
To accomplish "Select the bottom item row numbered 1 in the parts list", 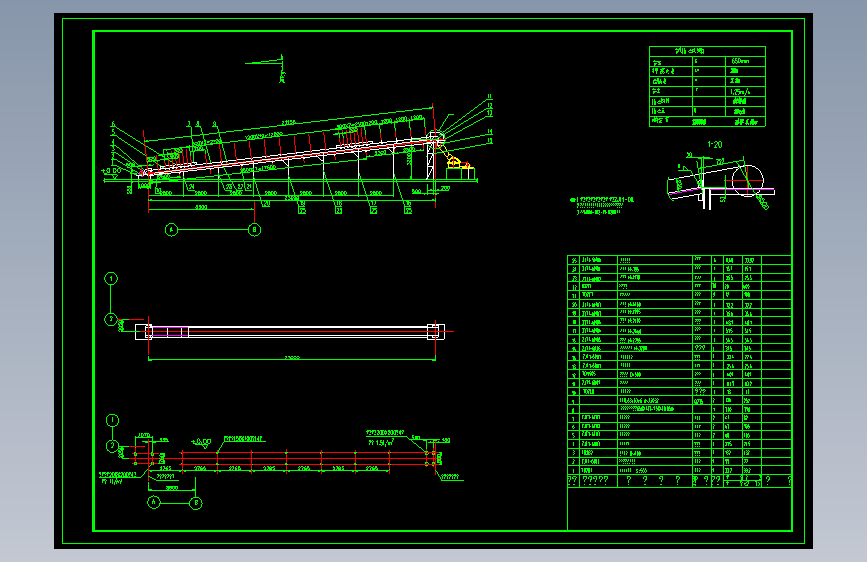I will click(679, 470).
